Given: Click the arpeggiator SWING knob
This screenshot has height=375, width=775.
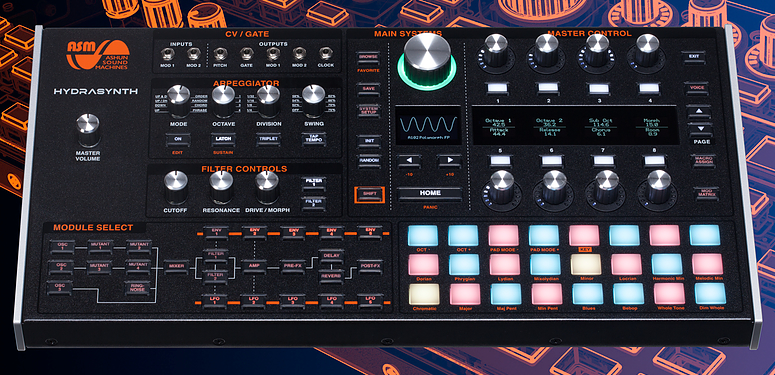Looking at the screenshot, I should [314, 100].
